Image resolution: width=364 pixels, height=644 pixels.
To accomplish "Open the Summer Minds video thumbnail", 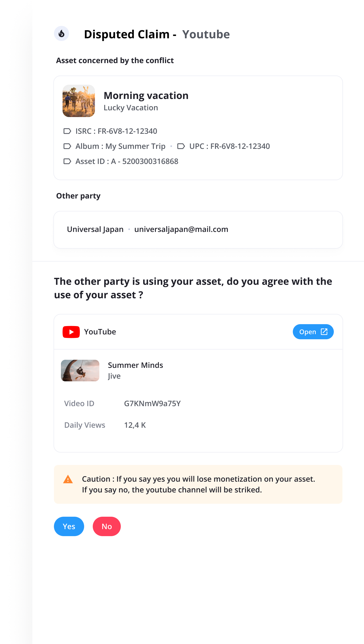I will [80, 371].
